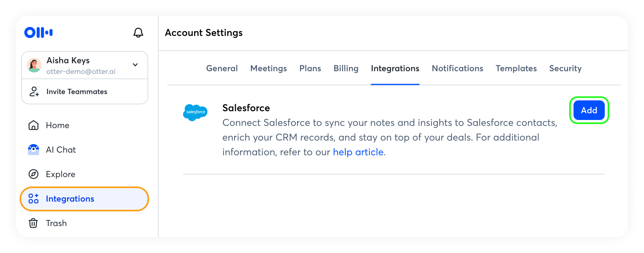Expand the account switcher chevron
This screenshot has width=644, height=253.
(x=135, y=65)
